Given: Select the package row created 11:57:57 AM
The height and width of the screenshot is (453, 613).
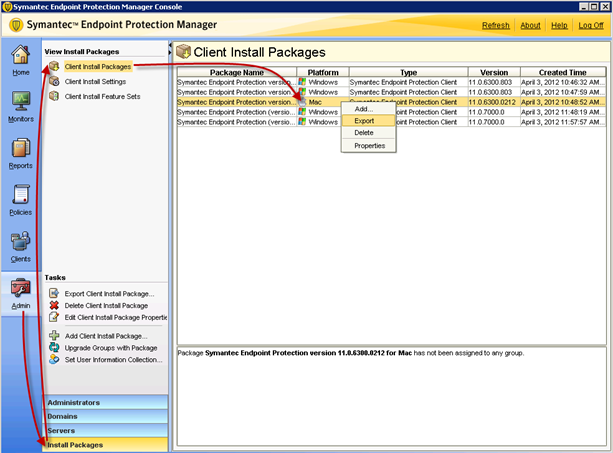Looking at the screenshot, I should point(391,122).
